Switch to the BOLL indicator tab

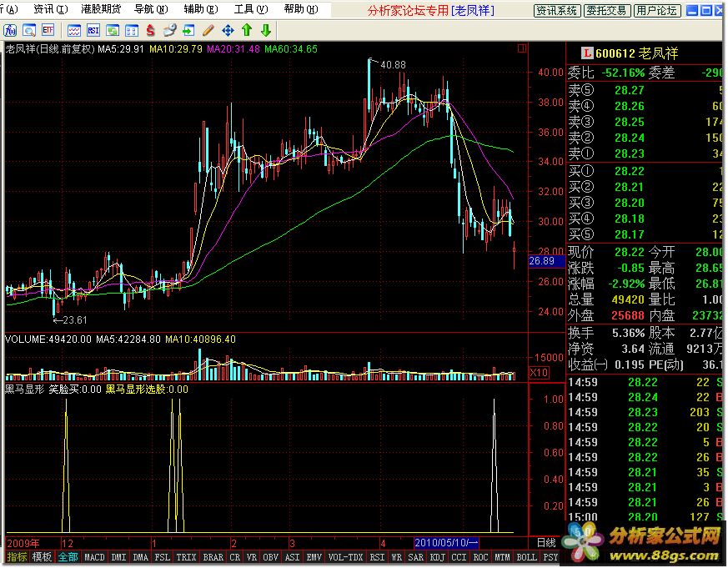[526, 557]
